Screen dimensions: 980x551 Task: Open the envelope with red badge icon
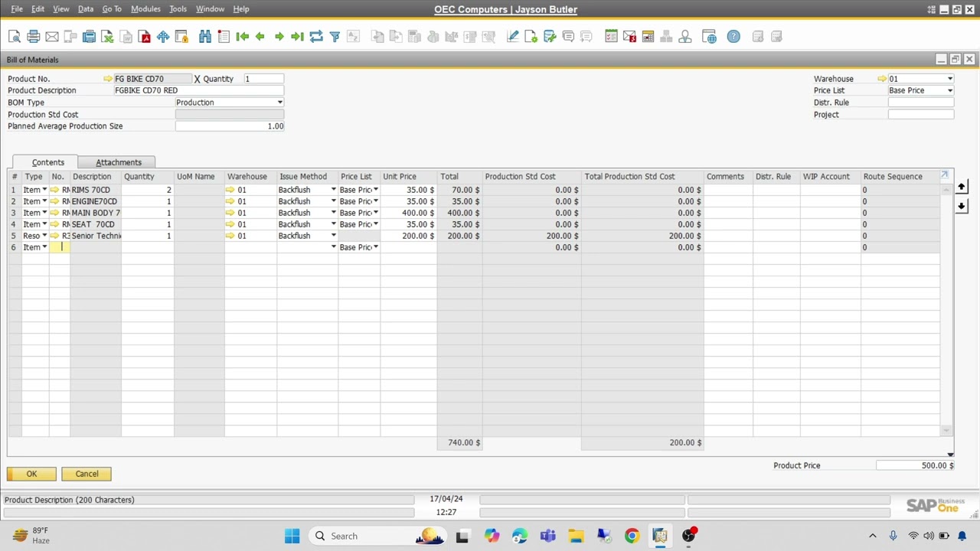pos(629,37)
